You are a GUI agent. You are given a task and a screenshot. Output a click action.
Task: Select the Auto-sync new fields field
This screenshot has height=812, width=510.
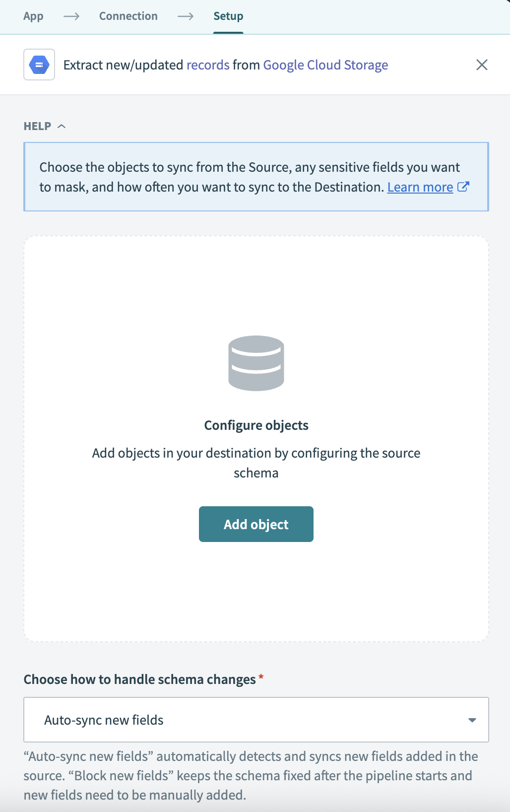coord(198,720)
